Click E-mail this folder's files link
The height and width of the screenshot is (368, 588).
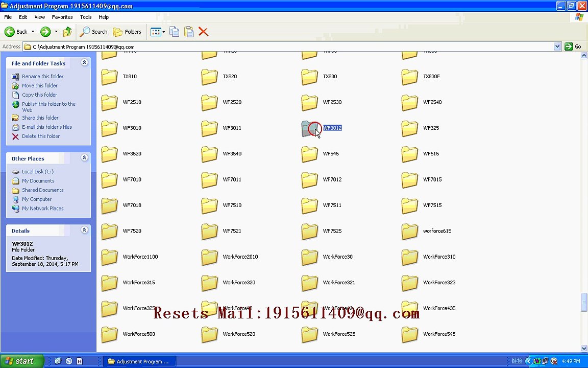47,127
